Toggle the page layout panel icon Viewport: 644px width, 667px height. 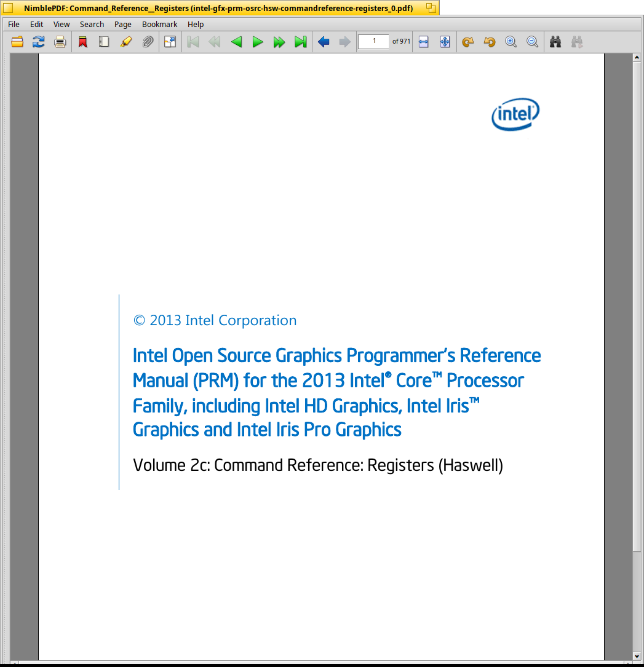[104, 42]
